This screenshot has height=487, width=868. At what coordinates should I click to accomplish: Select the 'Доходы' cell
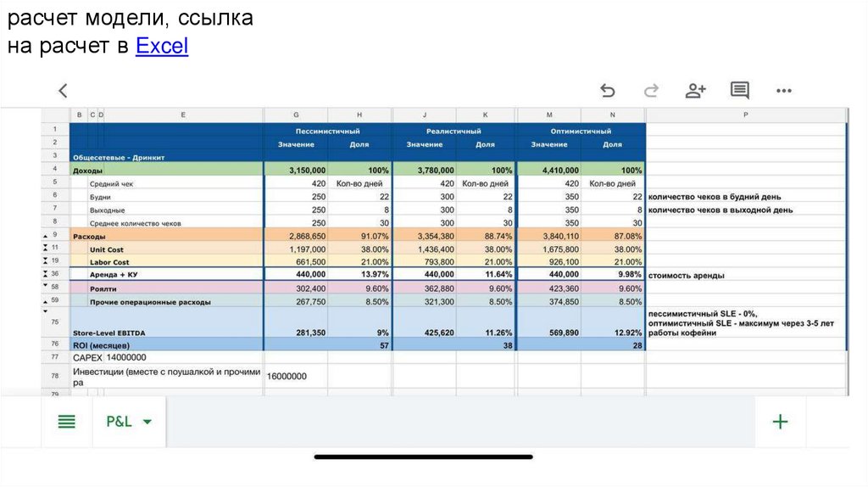pyautogui.click(x=167, y=170)
